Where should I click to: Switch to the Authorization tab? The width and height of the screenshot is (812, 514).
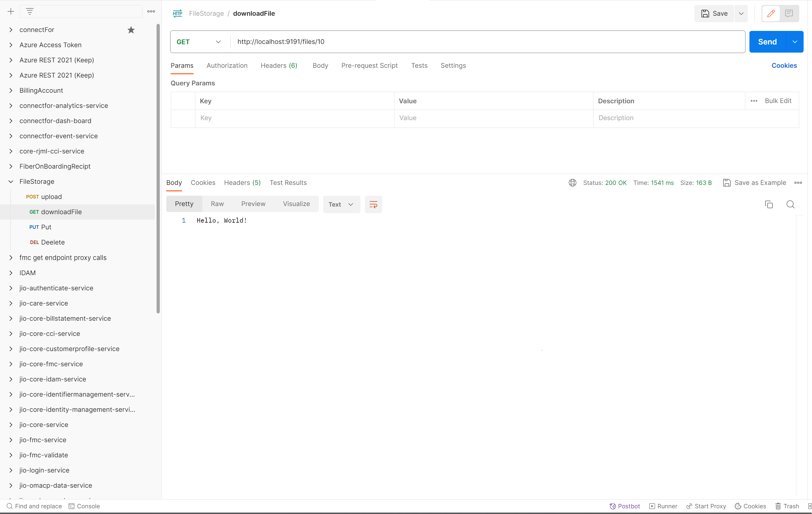pyautogui.click(x=227, y=66)
